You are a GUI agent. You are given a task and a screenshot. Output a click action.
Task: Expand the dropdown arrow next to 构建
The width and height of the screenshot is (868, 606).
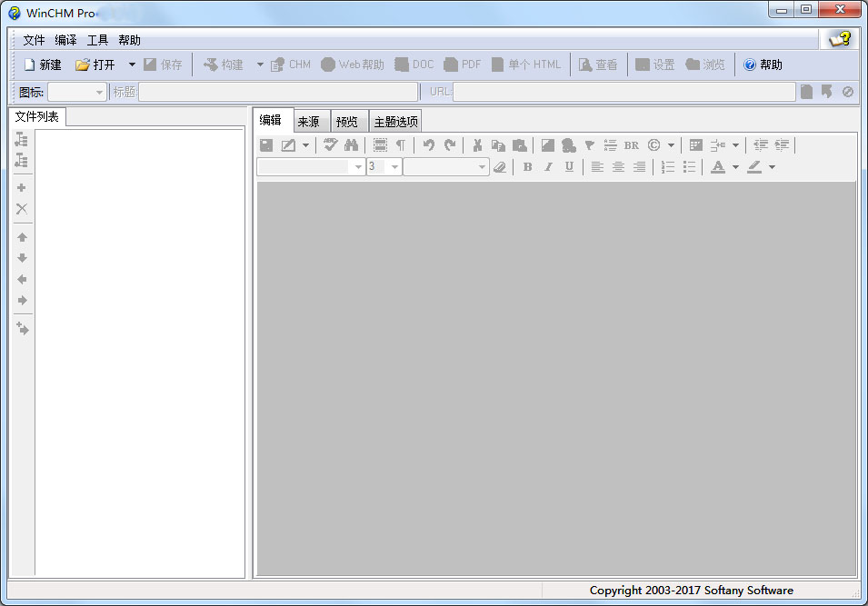260,65
